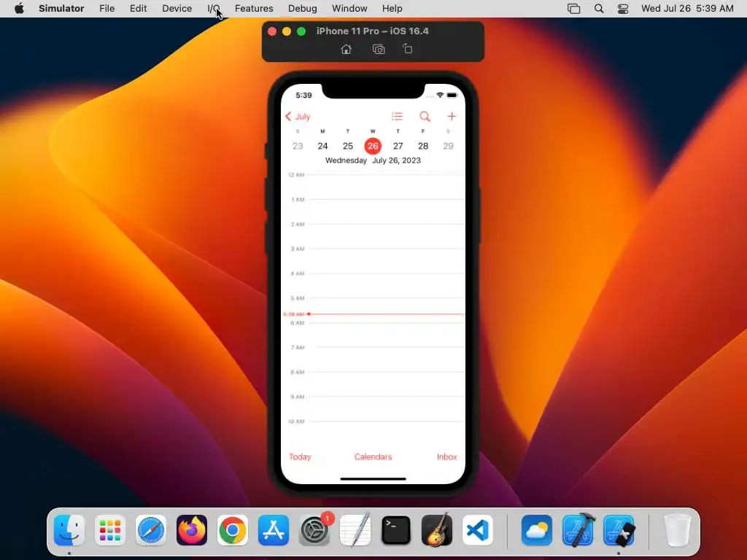Open the App Store from the Dock

click(274, 530)
